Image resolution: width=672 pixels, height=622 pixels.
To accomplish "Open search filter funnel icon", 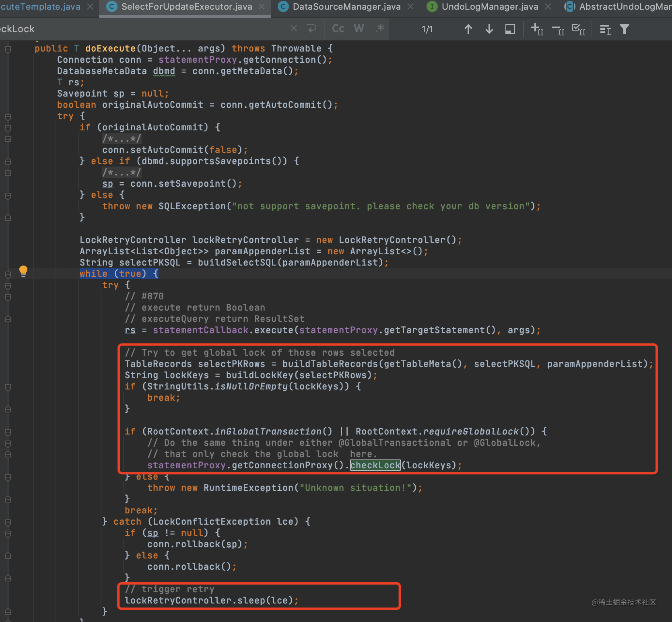I will 625,29.
